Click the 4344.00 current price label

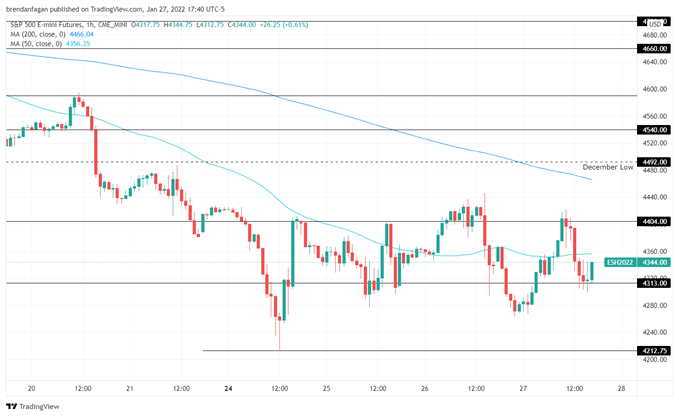[655, 262]
